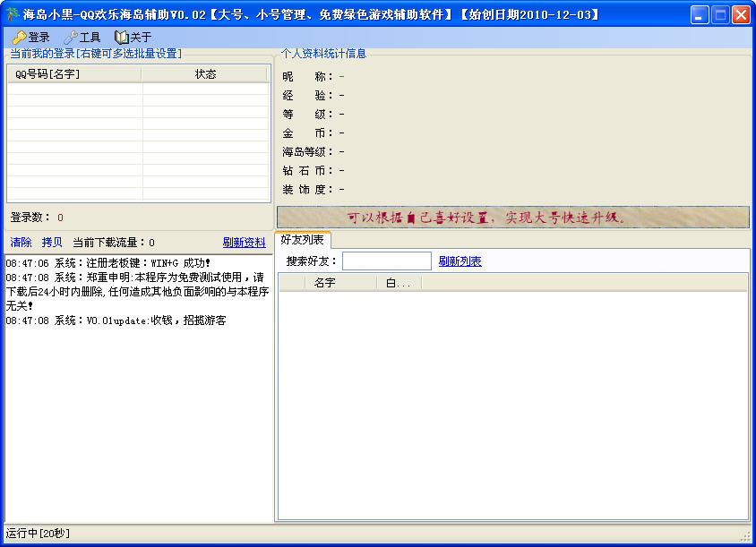The height and width of the screenshot is (547, 756).
Task: Click the 等级 label in profile info
Action: 307,115
